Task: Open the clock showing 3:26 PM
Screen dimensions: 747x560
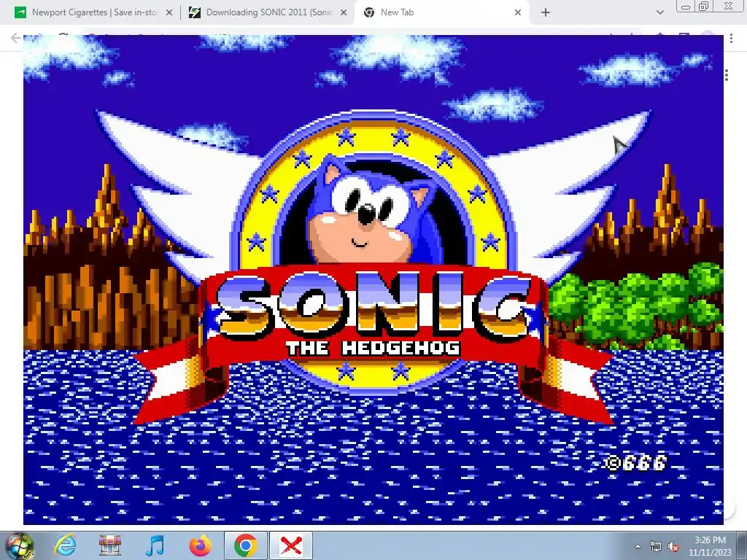Action: pos(710,546)
